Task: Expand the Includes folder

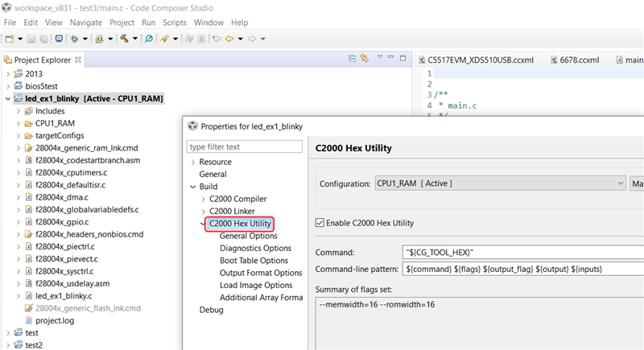Action: pyautogui.click(x=18, y=111)
